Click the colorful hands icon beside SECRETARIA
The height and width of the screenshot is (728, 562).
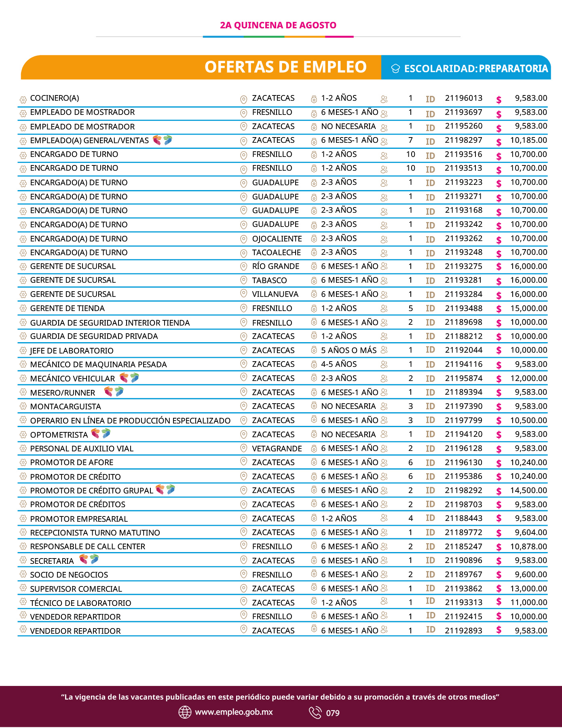click(89, 560)
